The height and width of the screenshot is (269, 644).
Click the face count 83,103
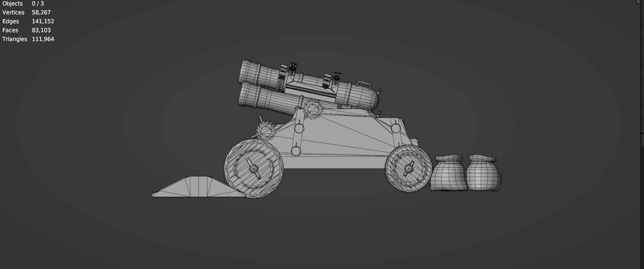pos(41,30)
